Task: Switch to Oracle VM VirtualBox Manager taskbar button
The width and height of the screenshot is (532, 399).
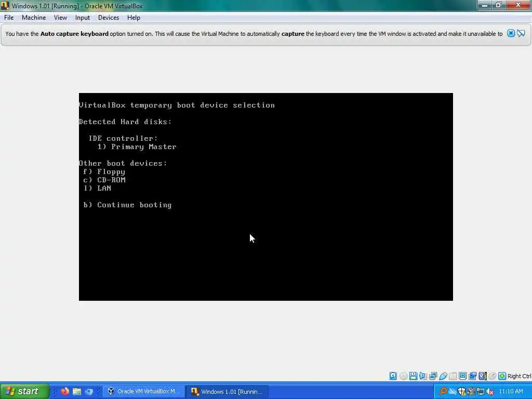Action: pos(144,391)
